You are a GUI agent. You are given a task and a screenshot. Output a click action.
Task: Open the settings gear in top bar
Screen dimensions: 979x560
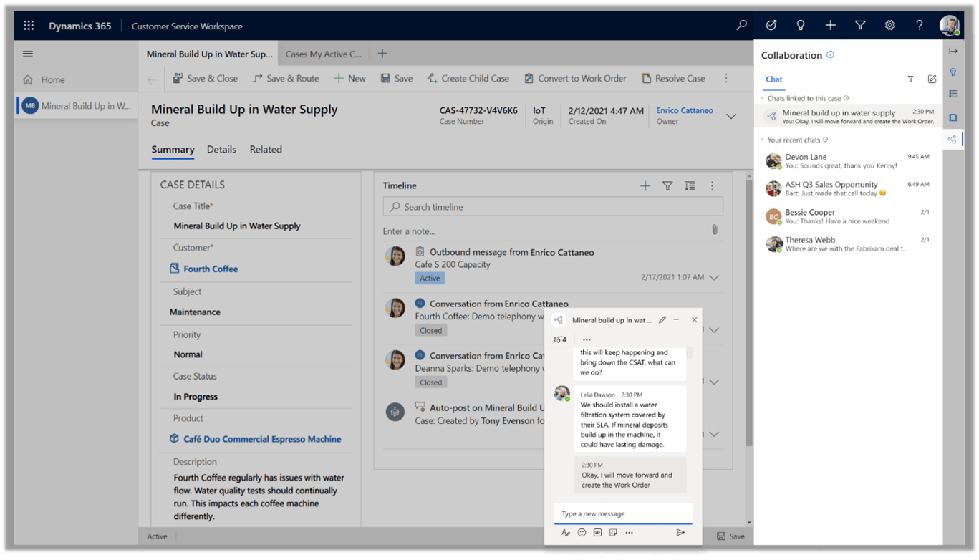(889, 25)
